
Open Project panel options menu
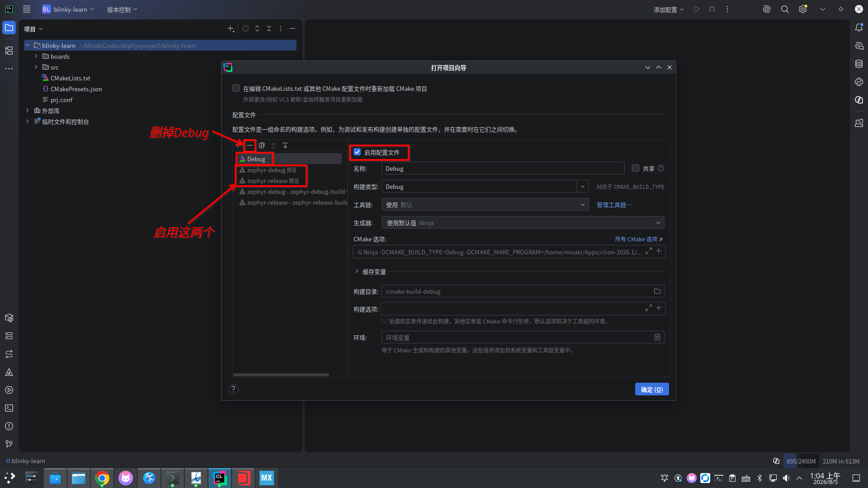(281, 28)
